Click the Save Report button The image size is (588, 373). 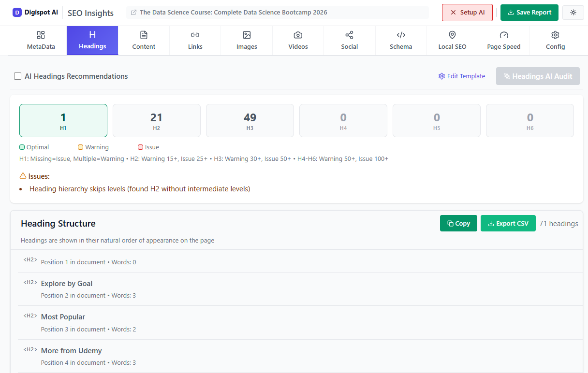(x=529, y=13)
